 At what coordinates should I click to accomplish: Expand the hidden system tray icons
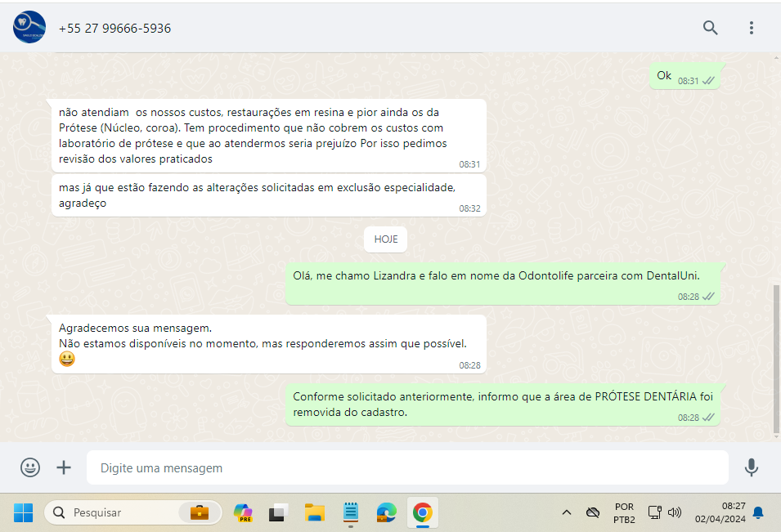[566, 512]
